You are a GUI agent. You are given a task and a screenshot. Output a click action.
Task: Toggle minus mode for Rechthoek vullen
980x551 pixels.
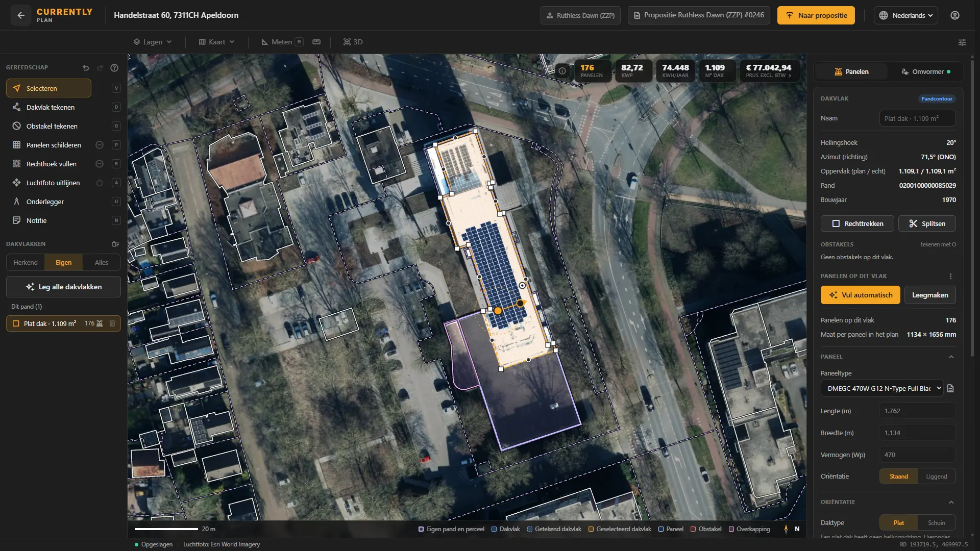pyautogui.click(x=100, y=164)
